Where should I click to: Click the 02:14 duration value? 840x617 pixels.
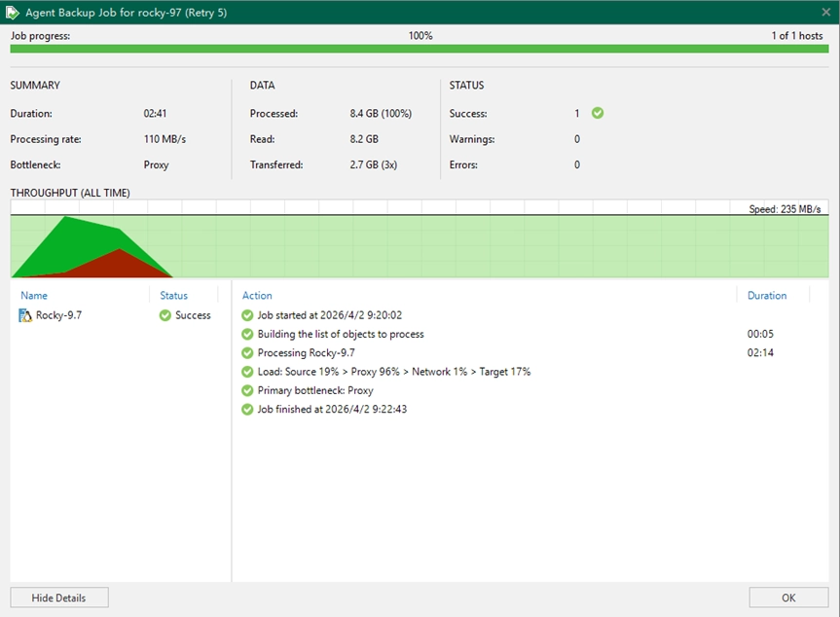click(x=760, y=353)
